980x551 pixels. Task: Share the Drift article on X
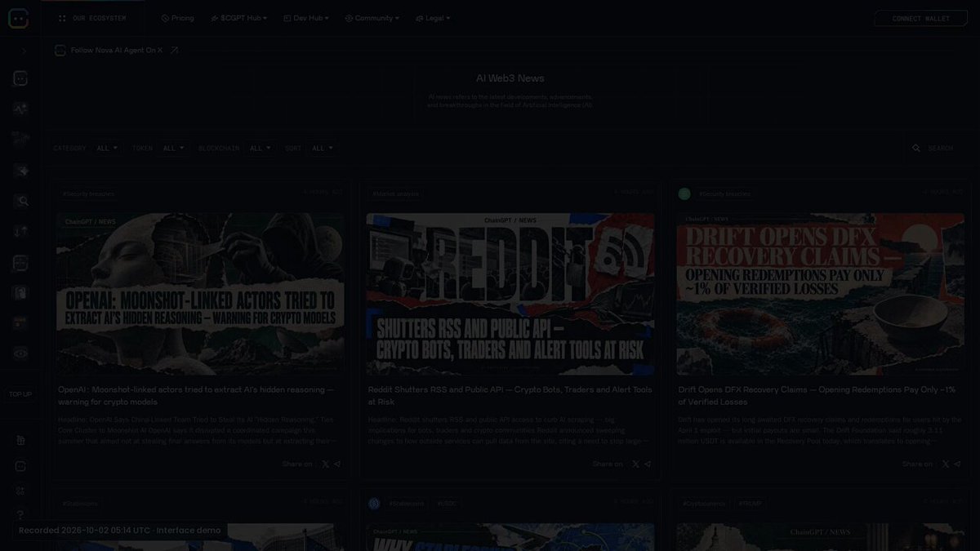946,464
